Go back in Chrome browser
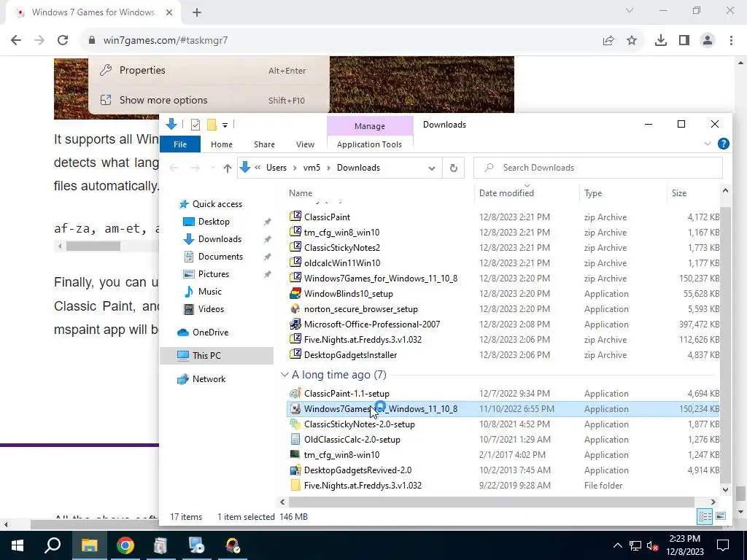This screenshot has height=560, width=747. [16, 41]
